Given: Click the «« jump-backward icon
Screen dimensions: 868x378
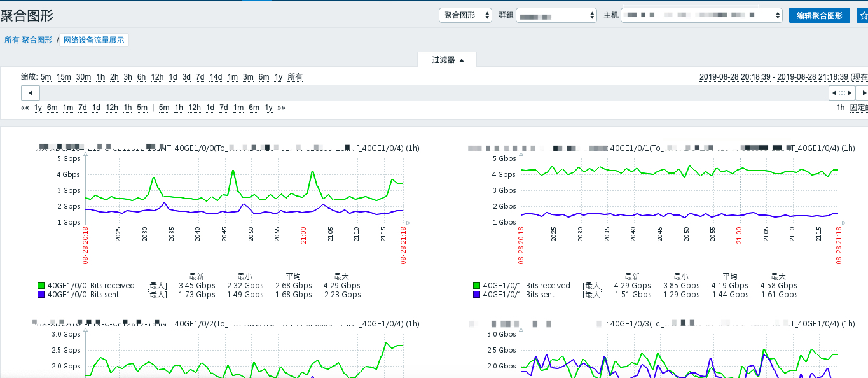Looking at the screenshot, I should click(25, 108).
